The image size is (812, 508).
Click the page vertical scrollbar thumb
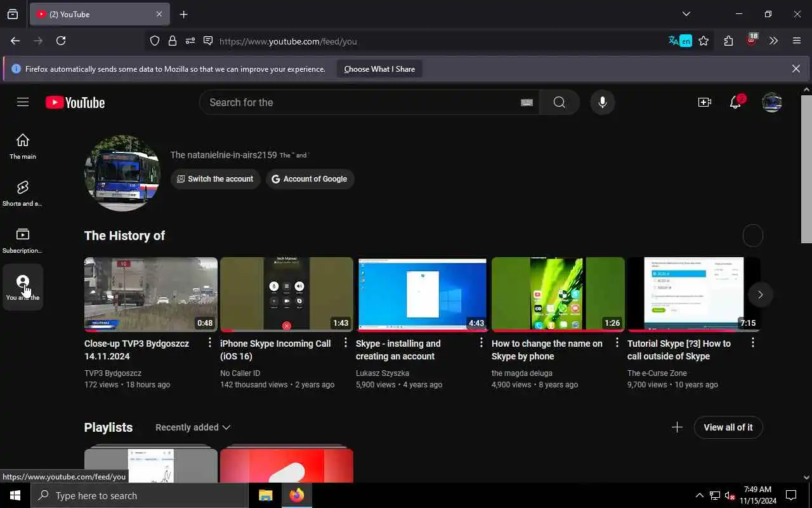tap(806, 168)
